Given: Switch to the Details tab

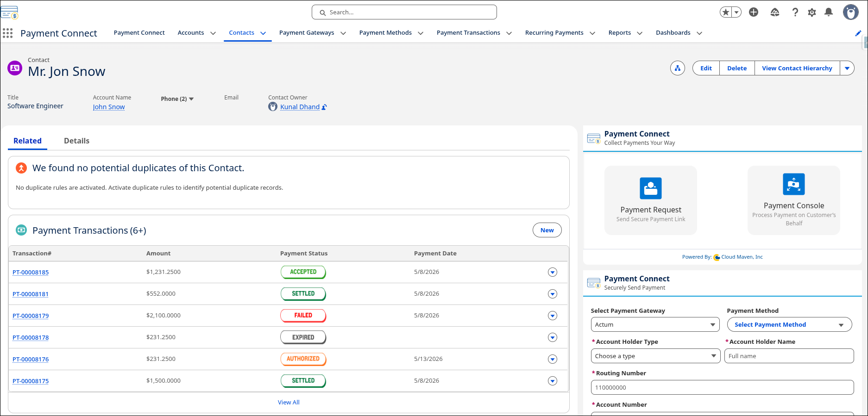Looking at the screenshot, I should tap(76, 141).
